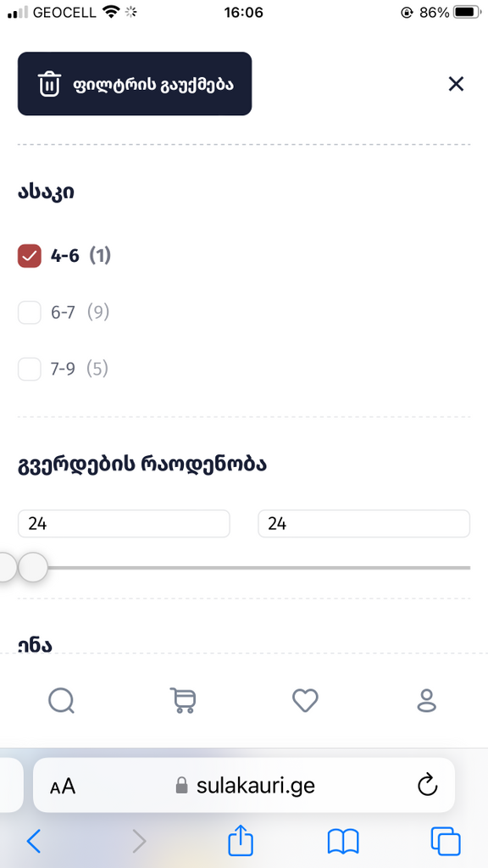Open the shopping cart icon
Viewport: 488px width, 868px height.
click(183, 701)
